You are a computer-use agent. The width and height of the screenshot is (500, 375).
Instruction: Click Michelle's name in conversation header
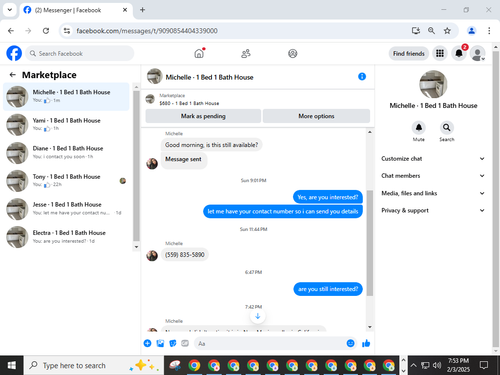coord(209,77)
